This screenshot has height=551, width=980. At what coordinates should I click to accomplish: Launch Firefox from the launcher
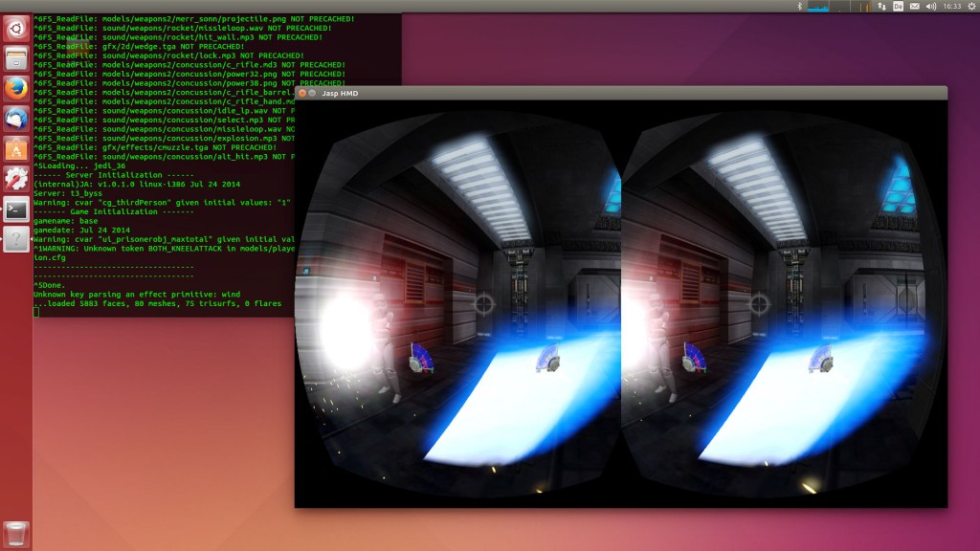(16, 89)
